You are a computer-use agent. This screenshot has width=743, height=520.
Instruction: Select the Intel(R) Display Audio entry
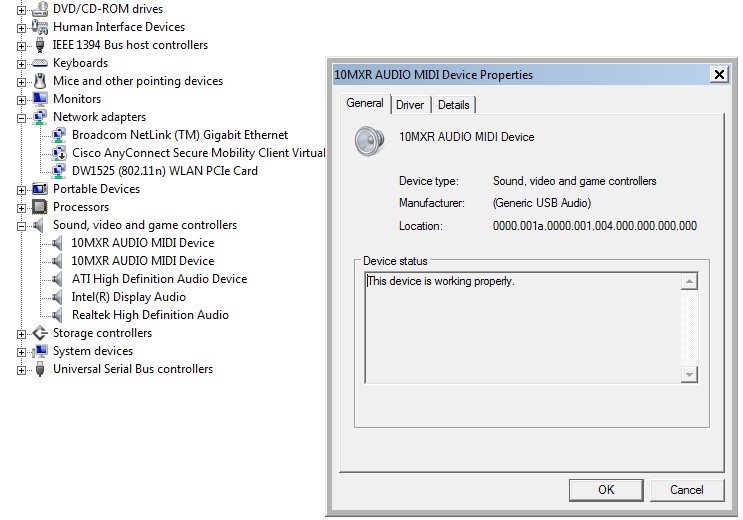128,297
